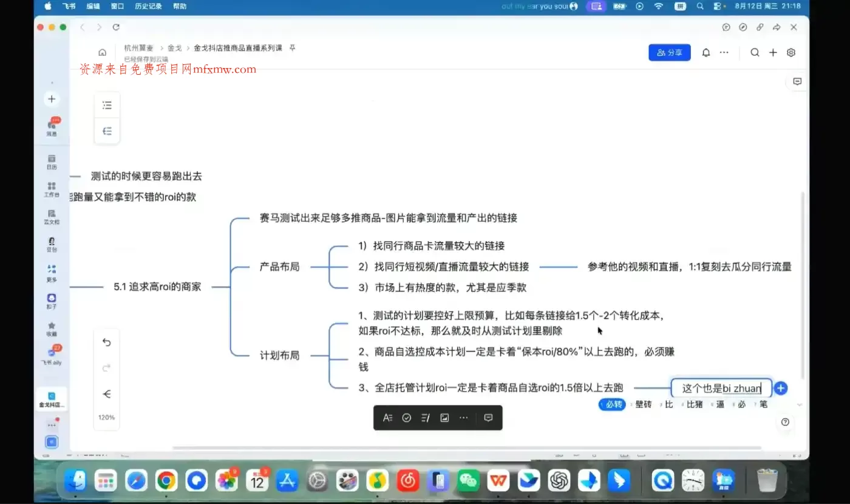Open 飞书 aily in the sidebar
850x504 pixels.
[52, 356]
